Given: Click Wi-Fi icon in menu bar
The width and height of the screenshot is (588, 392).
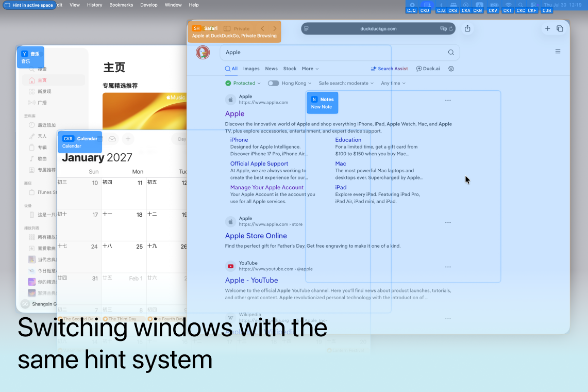Looking at the screenshot, I should click(508, 5).
